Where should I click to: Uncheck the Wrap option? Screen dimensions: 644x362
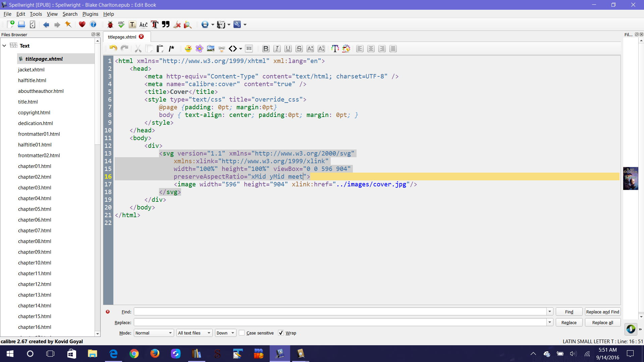[x=281, y=333]
